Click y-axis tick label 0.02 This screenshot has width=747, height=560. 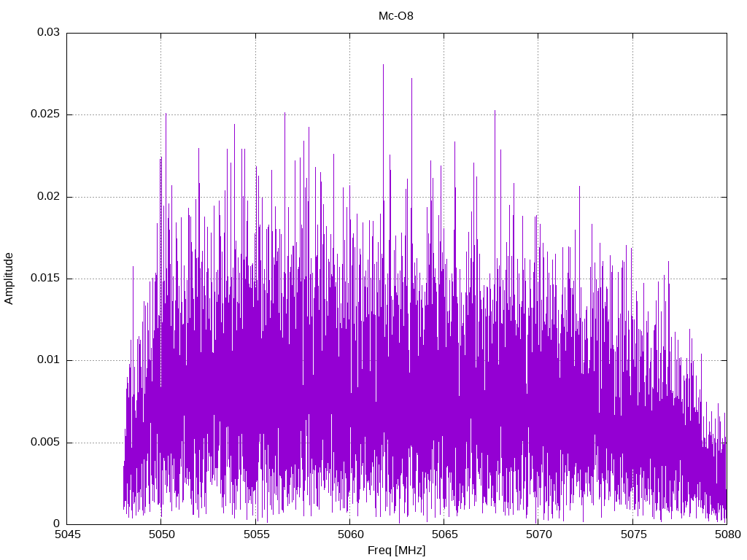pyautogui.click(x=49, y=197)
